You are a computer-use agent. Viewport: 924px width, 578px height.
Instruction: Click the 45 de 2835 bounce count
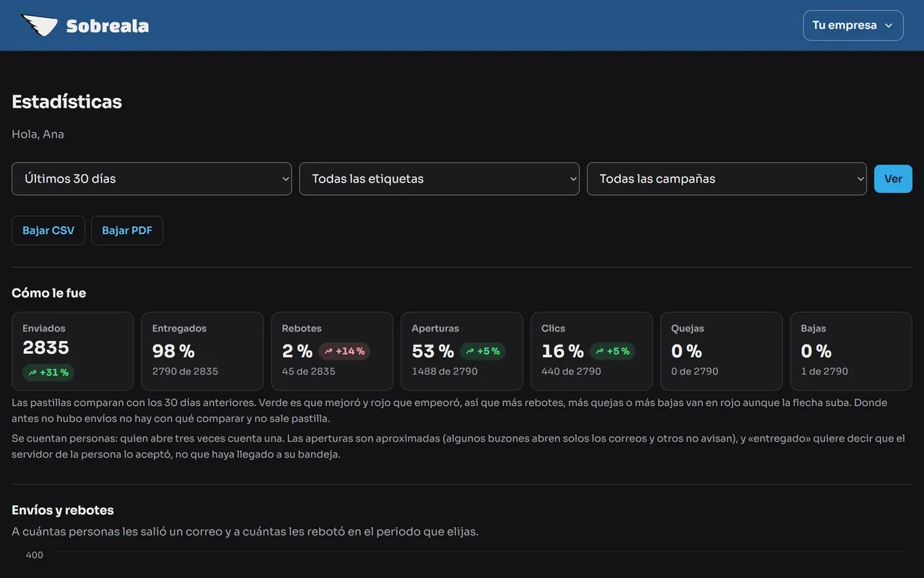coord(309,371)
